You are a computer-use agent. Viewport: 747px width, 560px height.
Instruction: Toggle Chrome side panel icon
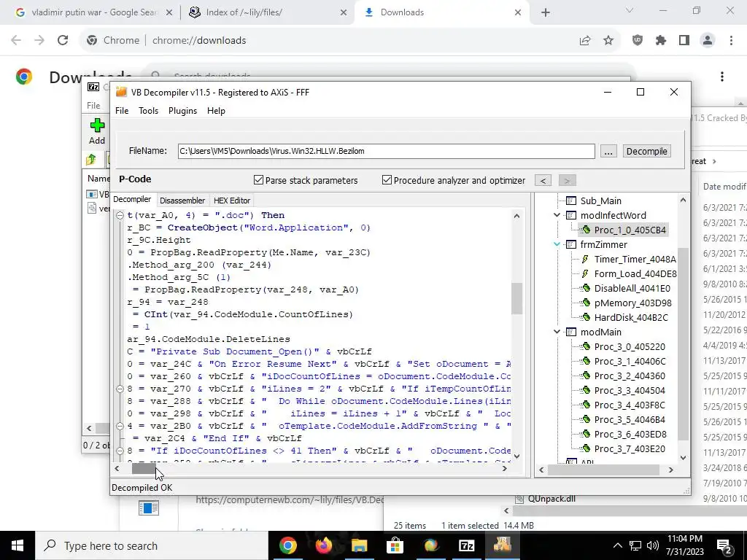(684, 41)
